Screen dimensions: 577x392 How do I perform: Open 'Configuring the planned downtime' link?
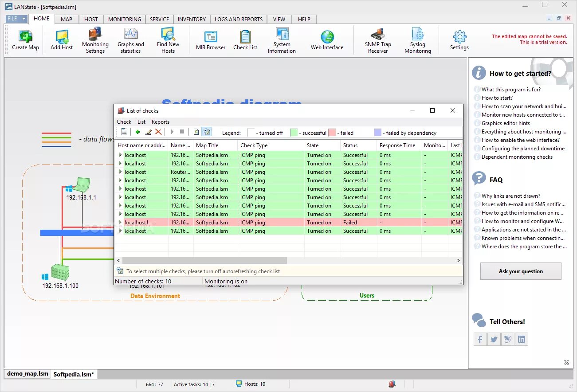523,148
